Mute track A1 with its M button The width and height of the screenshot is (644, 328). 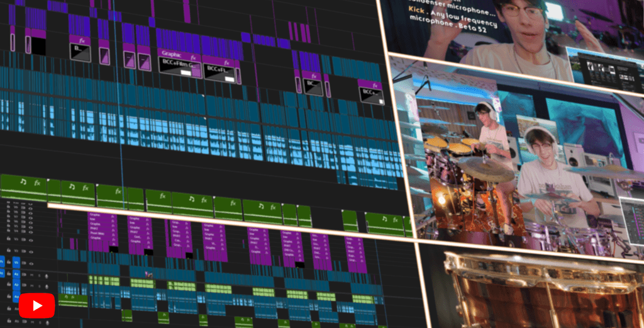[x=32, y=275]
